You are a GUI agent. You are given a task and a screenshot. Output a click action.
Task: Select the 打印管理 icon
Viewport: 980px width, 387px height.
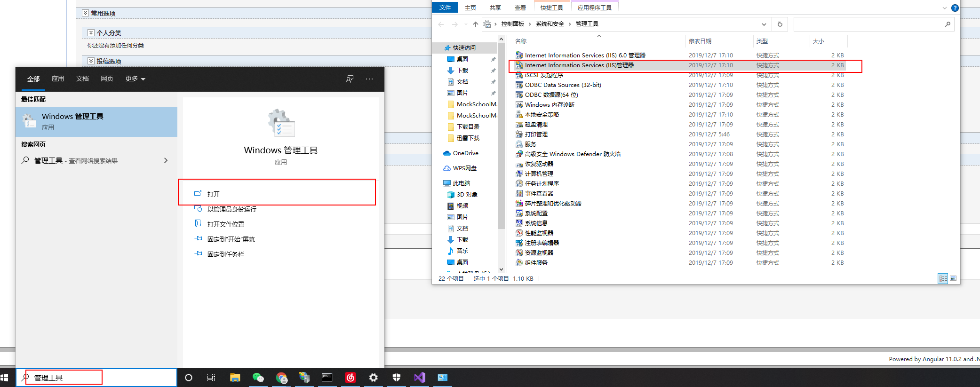(x=519, y=134)
